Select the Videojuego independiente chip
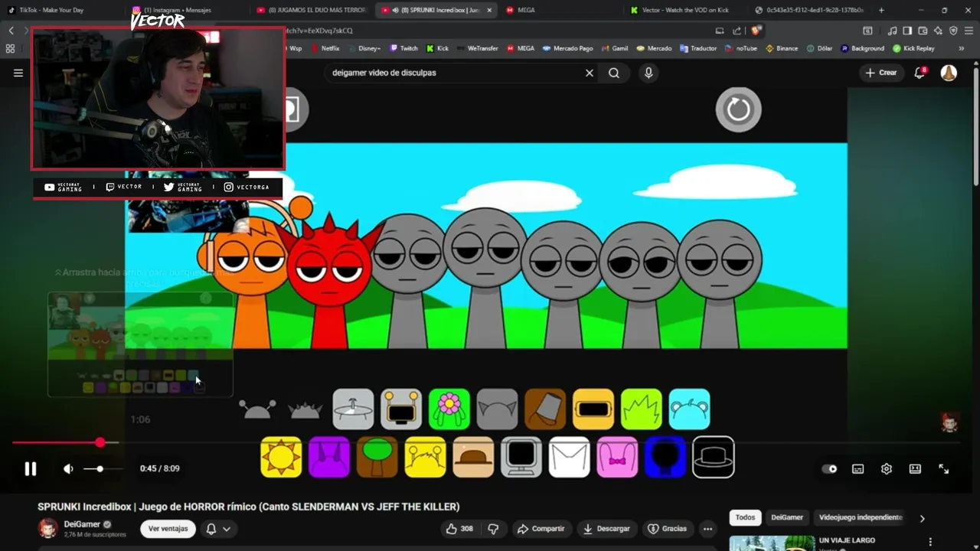This screenshot has width=980, height=551. [861, 518]
